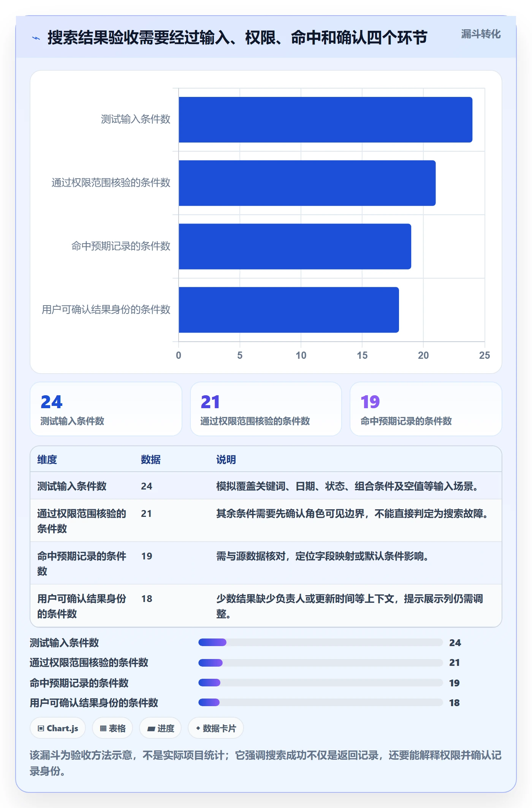Click the description starting 少数结果缺少负责人
Image resolution: width=532 pixels, height=808 pixels.
pyautogui.click(x=350, y=606)
